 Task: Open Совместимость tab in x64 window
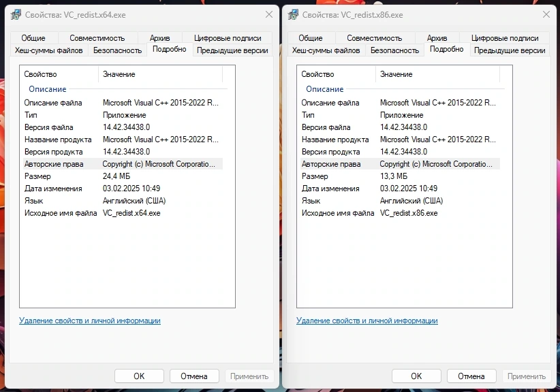(x=97, y=38)
